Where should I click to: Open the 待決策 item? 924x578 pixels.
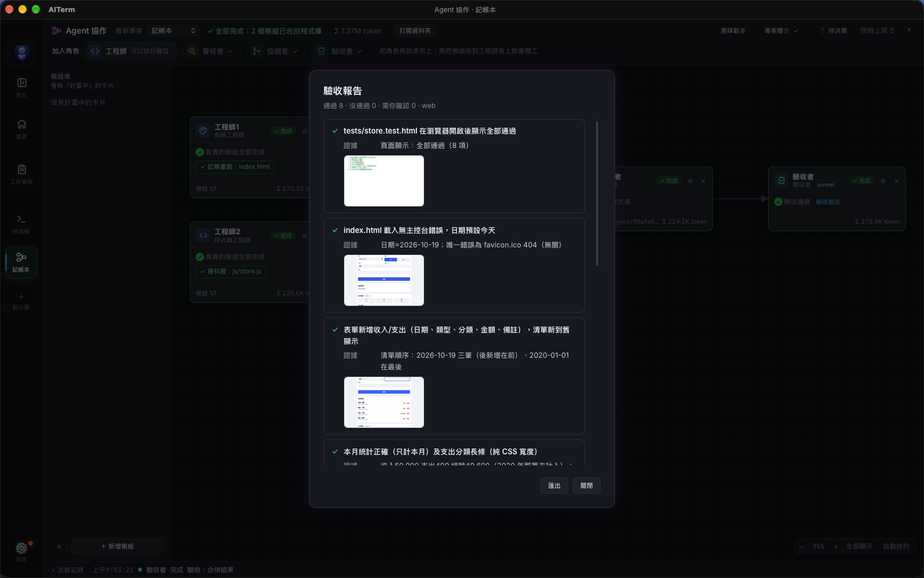coord(833,31)
